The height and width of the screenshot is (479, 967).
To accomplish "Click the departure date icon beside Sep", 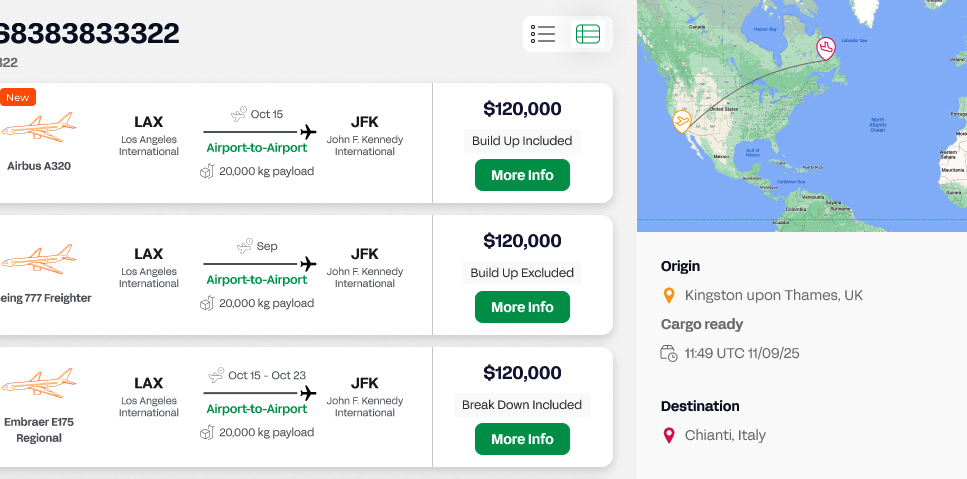I will (x=245, y=246).
